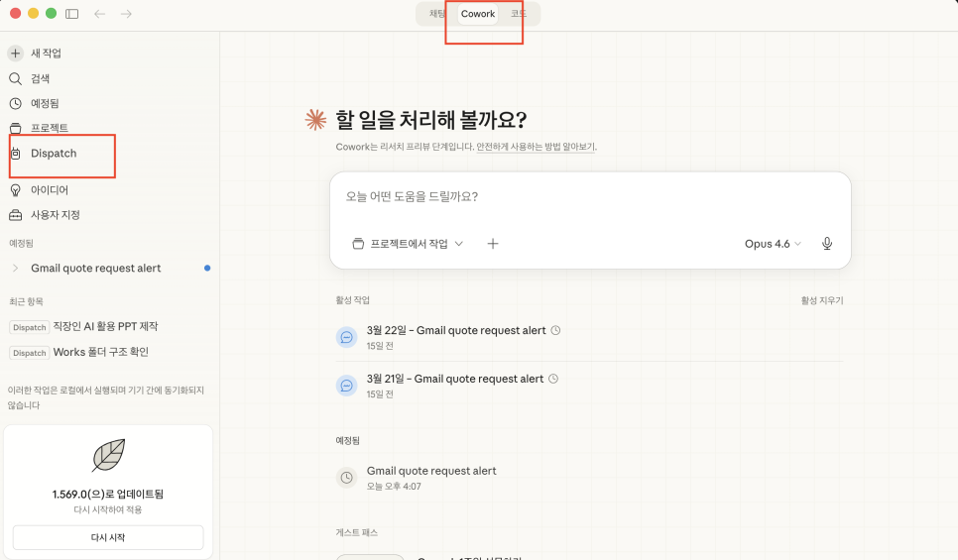Click the 아이디어 lightbulb icon
958x560 pixels.
(15, 190)
